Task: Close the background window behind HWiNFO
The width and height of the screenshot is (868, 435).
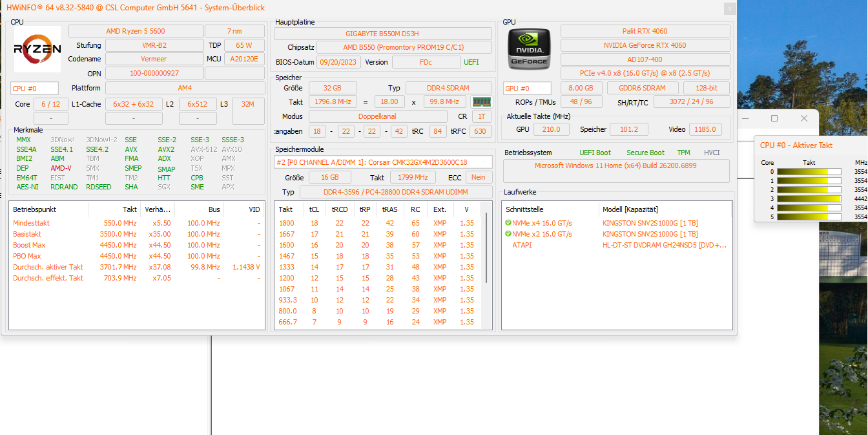Action: coord(804,118)
